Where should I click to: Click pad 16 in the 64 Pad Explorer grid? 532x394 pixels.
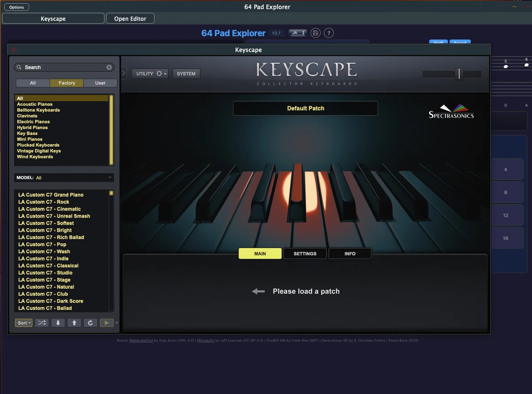(x=505, y=238)
